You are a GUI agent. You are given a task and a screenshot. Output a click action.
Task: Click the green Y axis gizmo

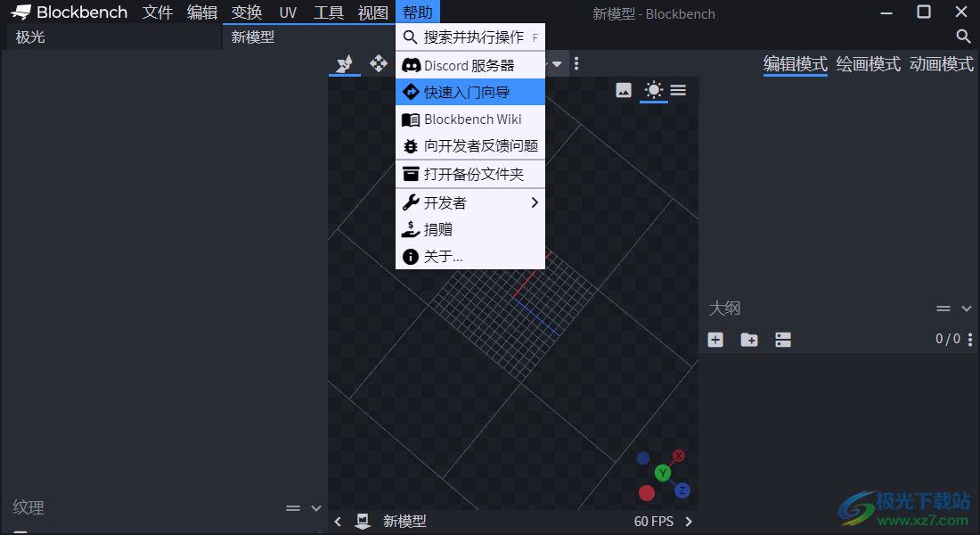pyautogui.click(x=663, y=473)
